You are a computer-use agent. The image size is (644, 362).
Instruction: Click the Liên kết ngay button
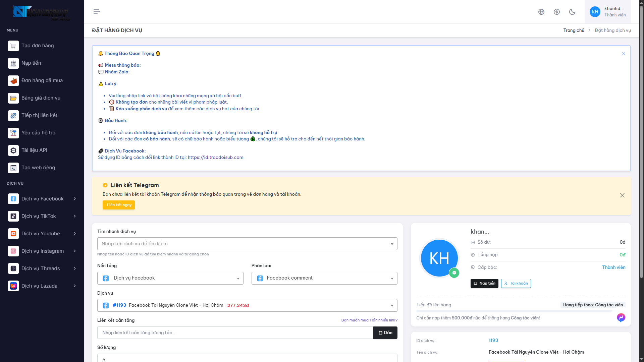tap(119, 205)
